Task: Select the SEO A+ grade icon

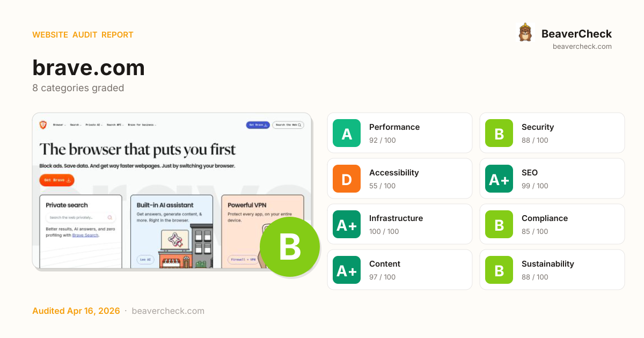Action: click(499, 179)
